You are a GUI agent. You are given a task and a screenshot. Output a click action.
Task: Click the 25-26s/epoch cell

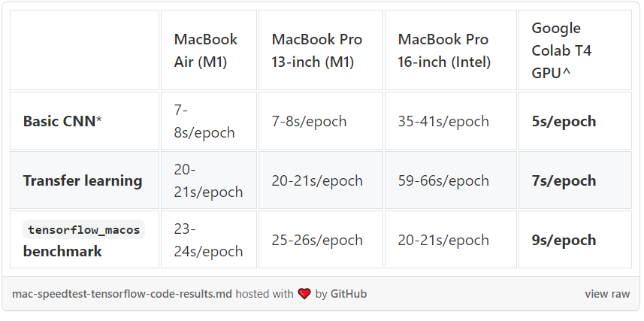321,240
